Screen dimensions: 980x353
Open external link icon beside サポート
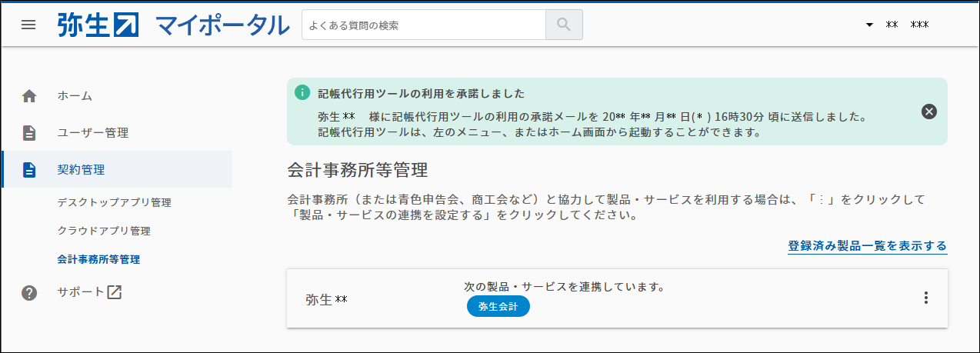point(114,292)
